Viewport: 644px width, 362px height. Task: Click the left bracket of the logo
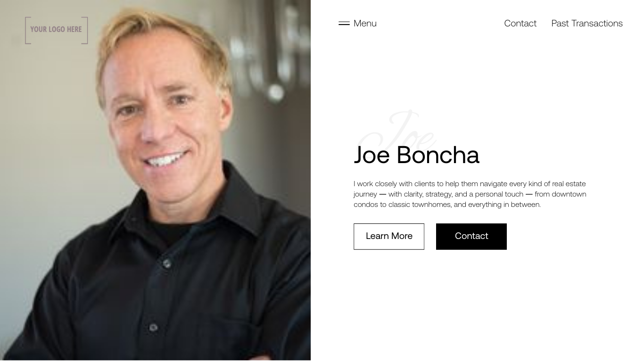27,30
